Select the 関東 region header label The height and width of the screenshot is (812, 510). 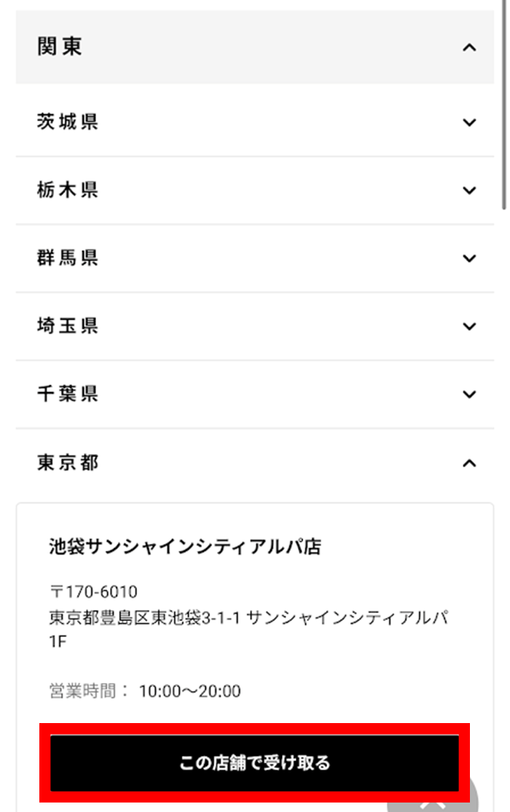(59, 47)
